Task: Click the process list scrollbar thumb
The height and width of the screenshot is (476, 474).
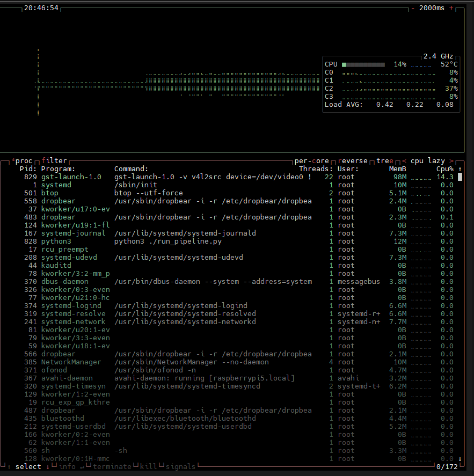Action: tap(460, 177)
